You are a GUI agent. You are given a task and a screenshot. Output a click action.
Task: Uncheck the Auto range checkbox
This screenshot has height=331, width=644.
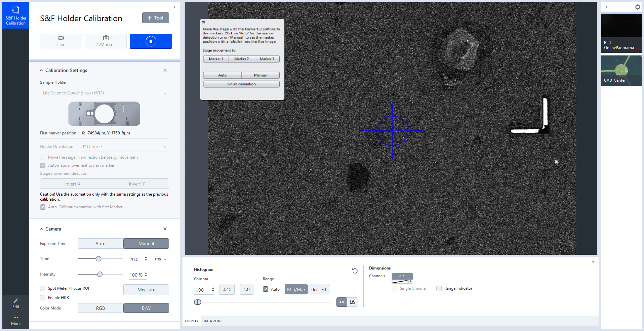pyautogui.click(x=266, y=289)
